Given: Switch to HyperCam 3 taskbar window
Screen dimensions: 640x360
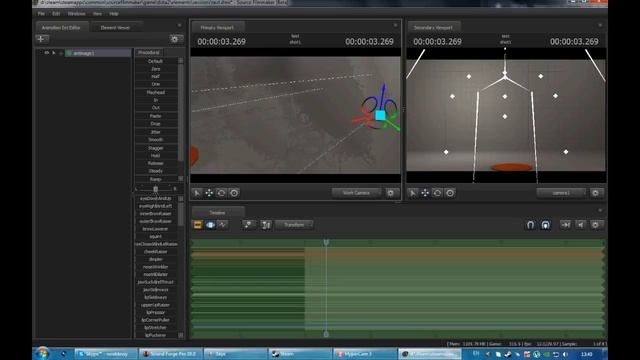Looking at the screenshot, I should (364, 354).
